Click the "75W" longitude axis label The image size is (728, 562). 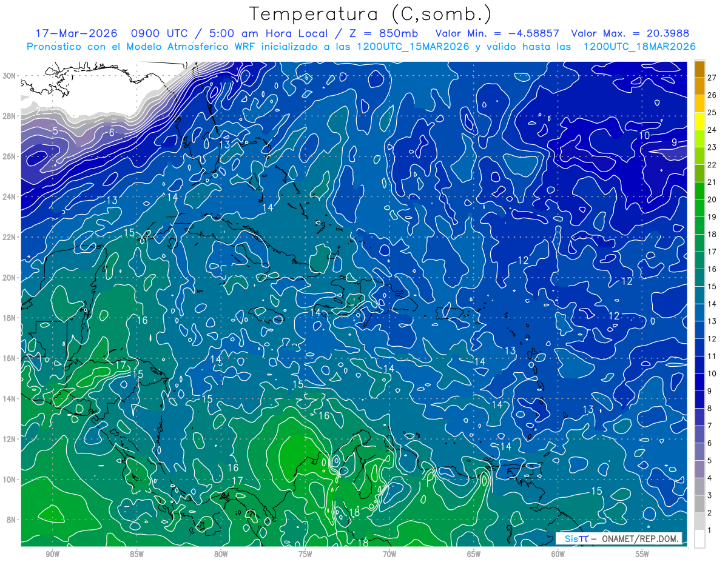click(305, 554)
